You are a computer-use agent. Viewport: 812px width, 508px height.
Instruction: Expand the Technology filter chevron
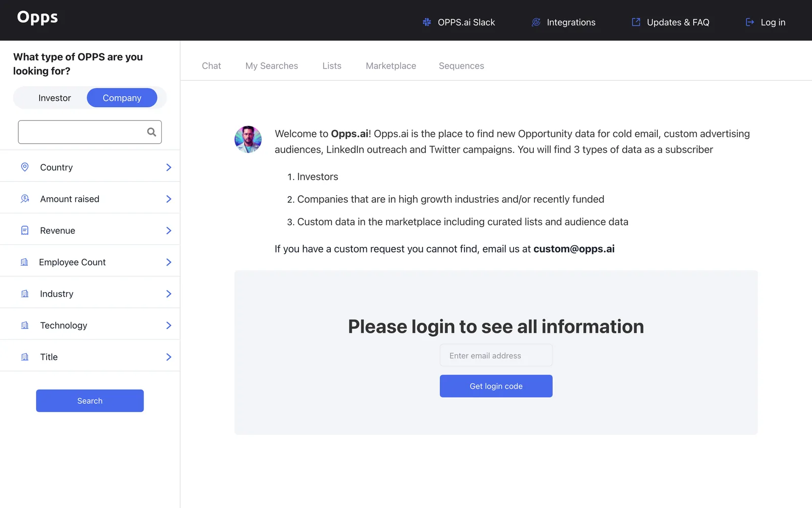169,325
